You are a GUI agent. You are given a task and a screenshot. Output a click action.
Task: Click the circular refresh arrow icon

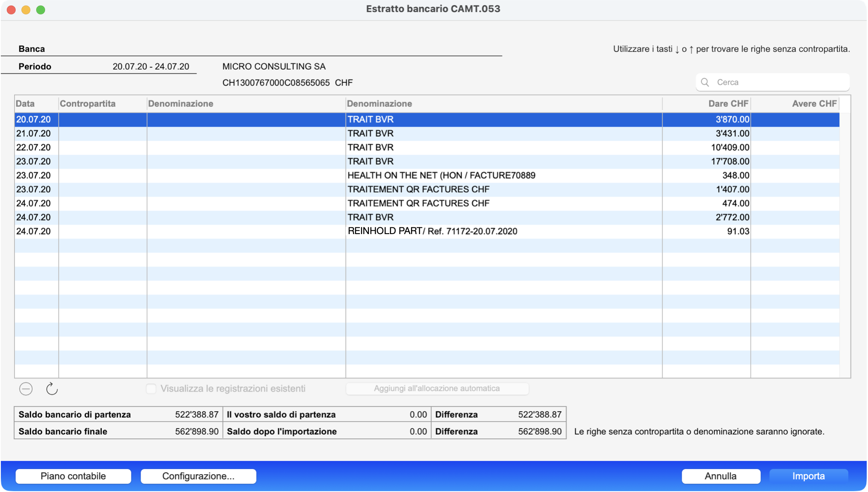(x=52, y=389)
